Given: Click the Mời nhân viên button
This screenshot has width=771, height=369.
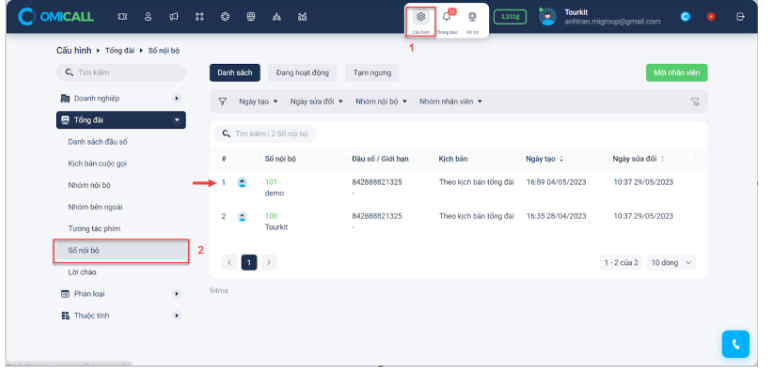Looking at the screenshot, I should click(677, 73).
